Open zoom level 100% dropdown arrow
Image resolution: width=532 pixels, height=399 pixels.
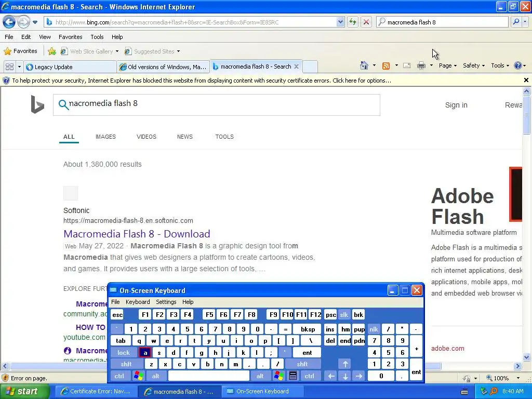(518, 378)
